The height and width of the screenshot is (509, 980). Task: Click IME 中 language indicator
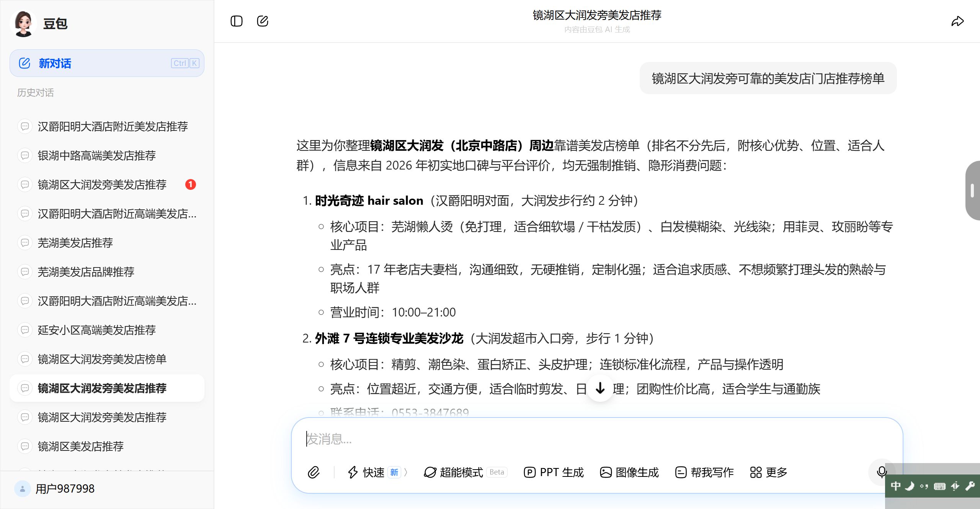pyautogui.click(x=895, y=486)
